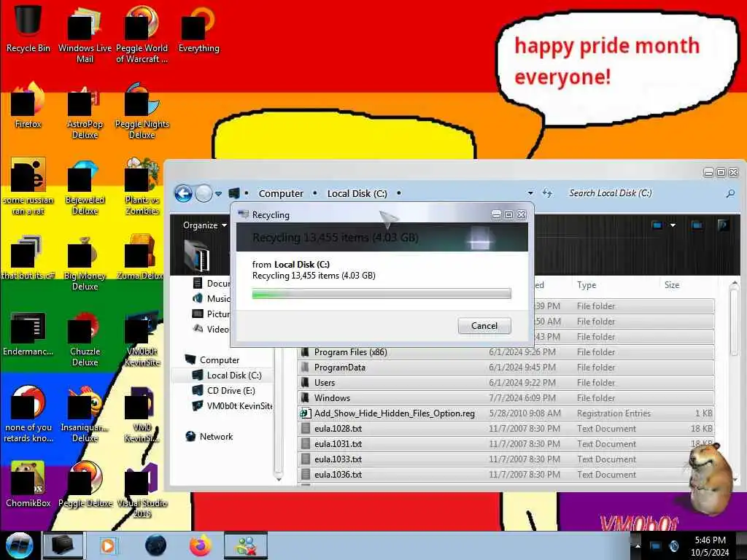Expand arrow after Computer breadcrumb

coord(315,193)
